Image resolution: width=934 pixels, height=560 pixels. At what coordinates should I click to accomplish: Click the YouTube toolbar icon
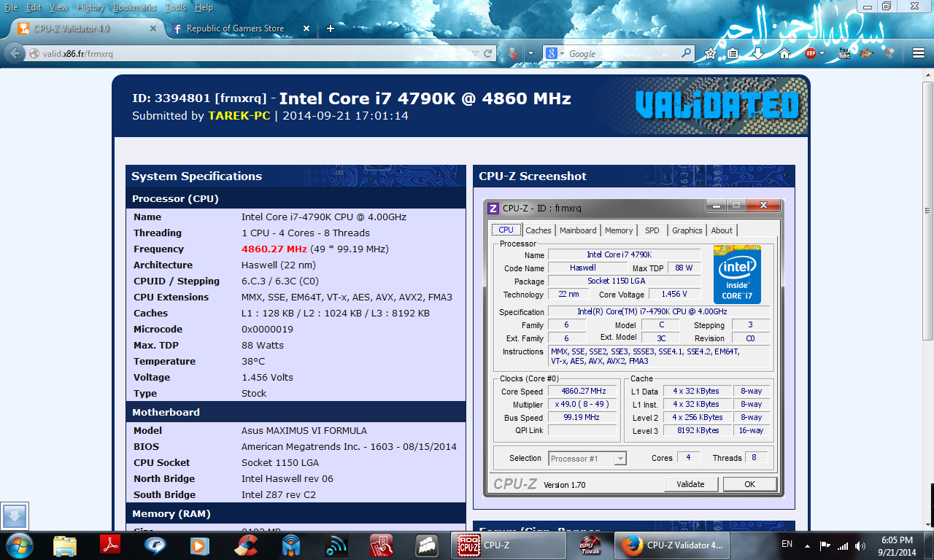pyautogui.click(x=844, y=53)
